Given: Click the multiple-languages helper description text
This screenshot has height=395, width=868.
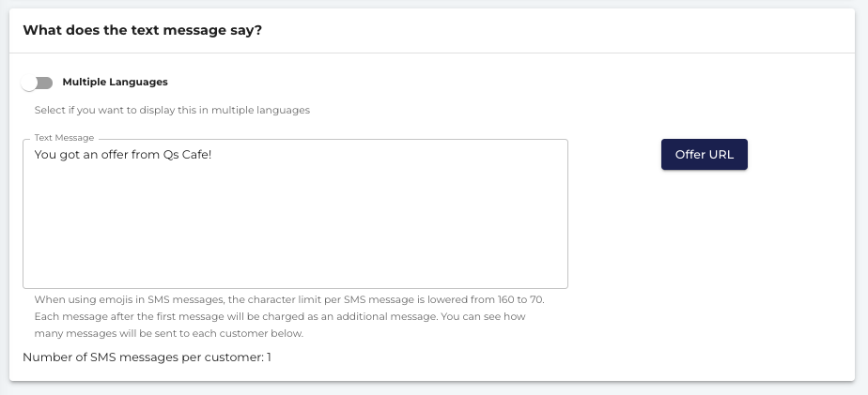Looking at the screenshot, I should [172, 110].
